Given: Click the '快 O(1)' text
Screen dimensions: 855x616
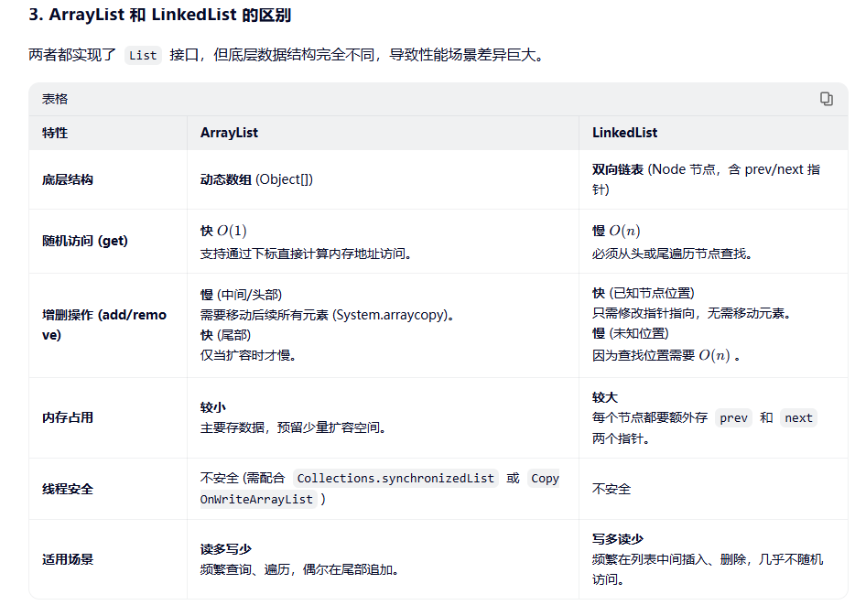Looking at the screenshot, I should click(x=223, y=232).
